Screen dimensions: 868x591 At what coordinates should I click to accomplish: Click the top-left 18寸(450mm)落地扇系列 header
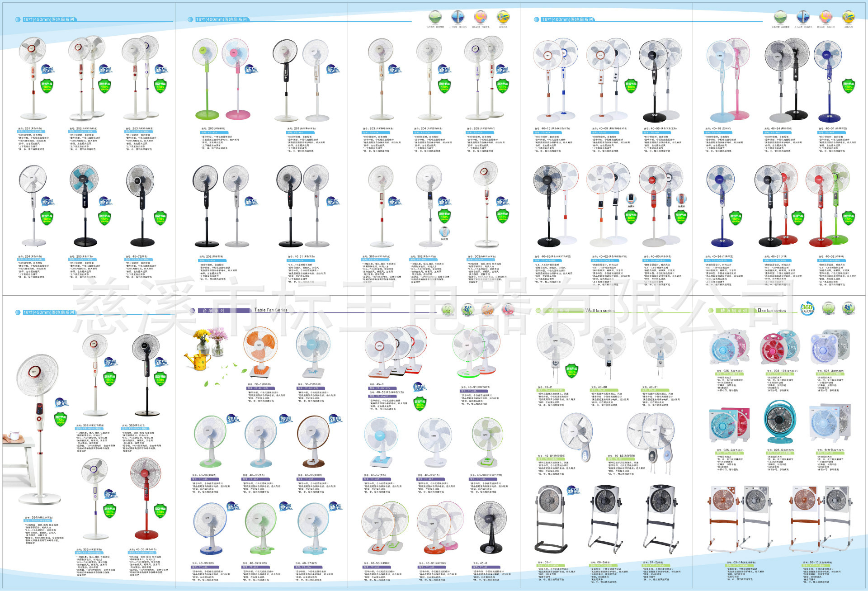48,19
